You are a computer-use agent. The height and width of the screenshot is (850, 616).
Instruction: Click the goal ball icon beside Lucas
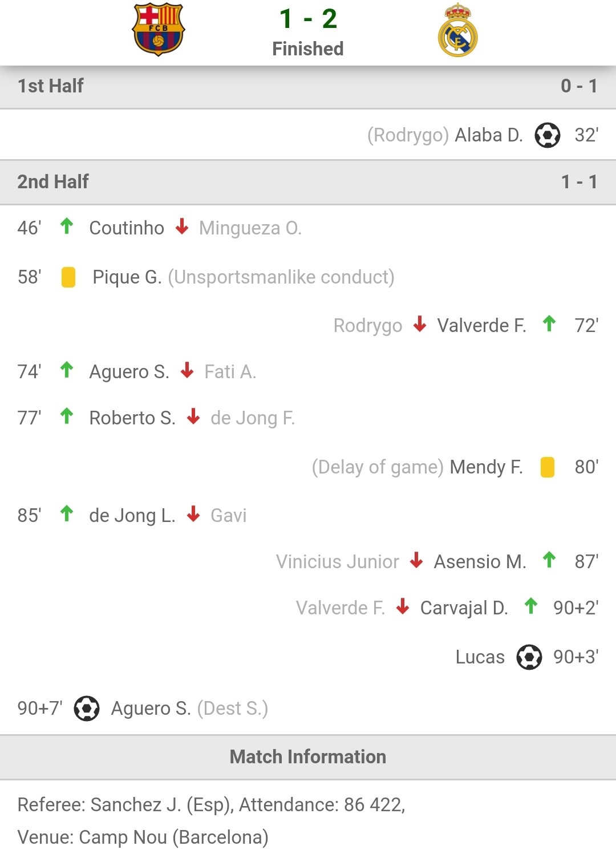pyautogui.click(x=529, y=657)
